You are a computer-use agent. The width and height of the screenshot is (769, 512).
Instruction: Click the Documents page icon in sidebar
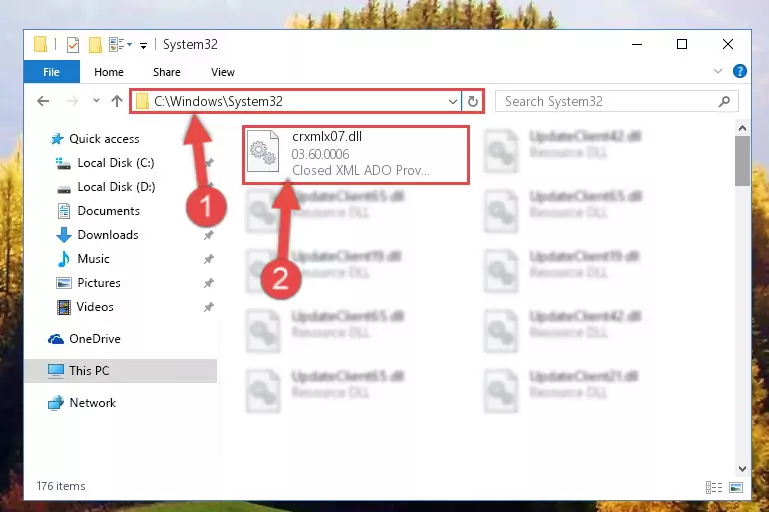(x=64, y=211)
